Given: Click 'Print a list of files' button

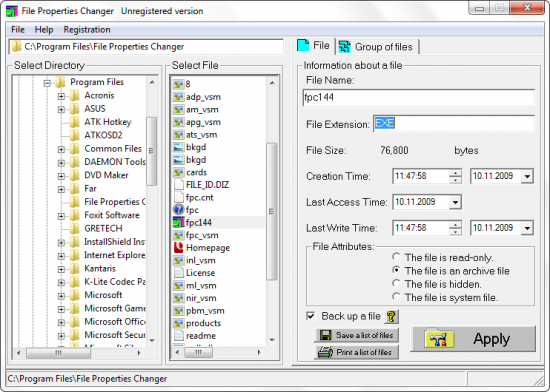Looking at the screenshot, I should pos(356,352).
